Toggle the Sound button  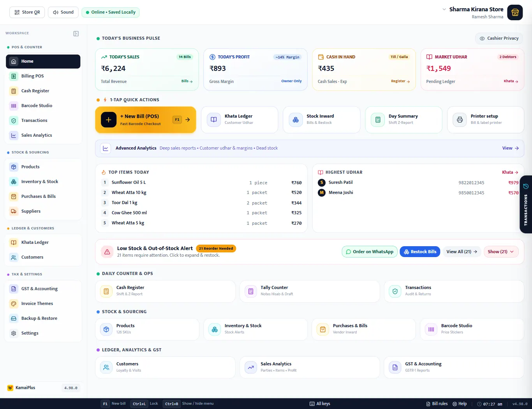tap(63, 12)
